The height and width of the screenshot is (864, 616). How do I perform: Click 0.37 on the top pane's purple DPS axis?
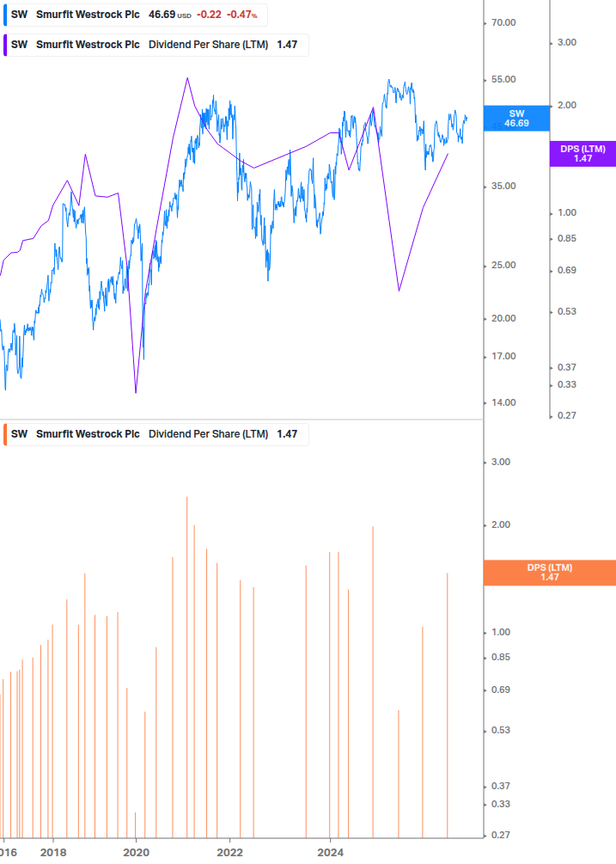(x=567, y=368)
